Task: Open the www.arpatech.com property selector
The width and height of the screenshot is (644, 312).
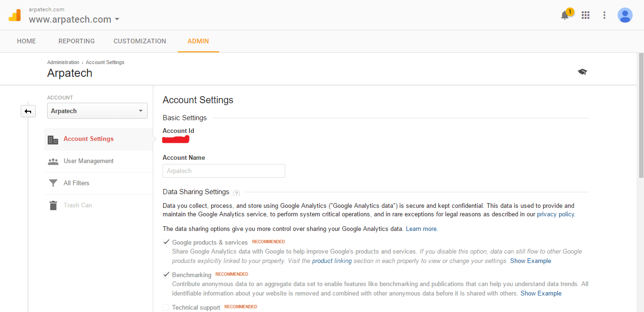Action: 74,19
